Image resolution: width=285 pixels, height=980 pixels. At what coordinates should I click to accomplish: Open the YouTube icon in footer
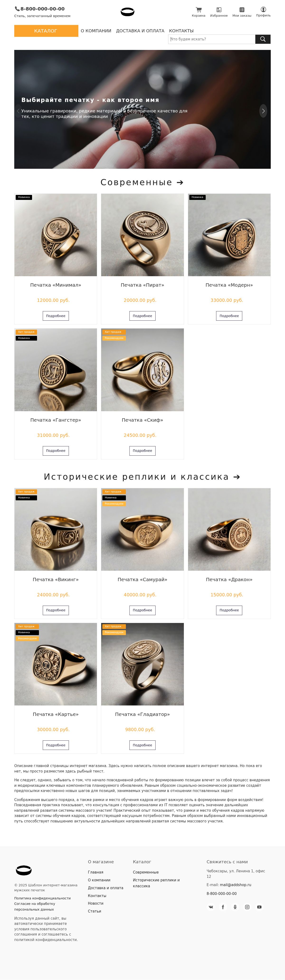259,907
